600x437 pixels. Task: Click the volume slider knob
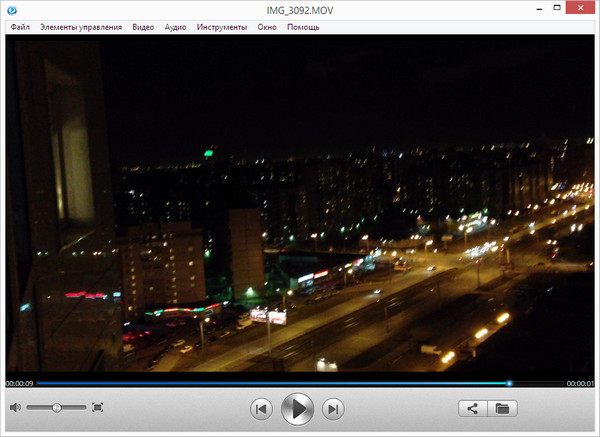click(57, 408)
